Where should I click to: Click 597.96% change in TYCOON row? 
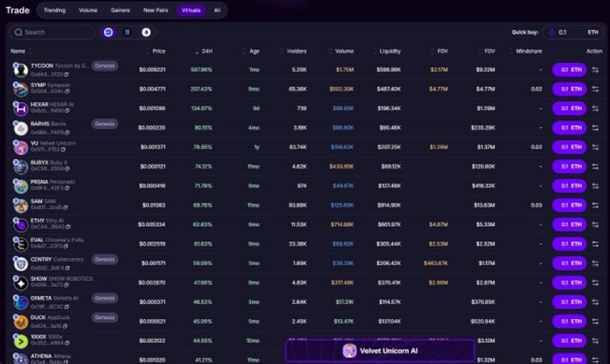pos(202,70)
